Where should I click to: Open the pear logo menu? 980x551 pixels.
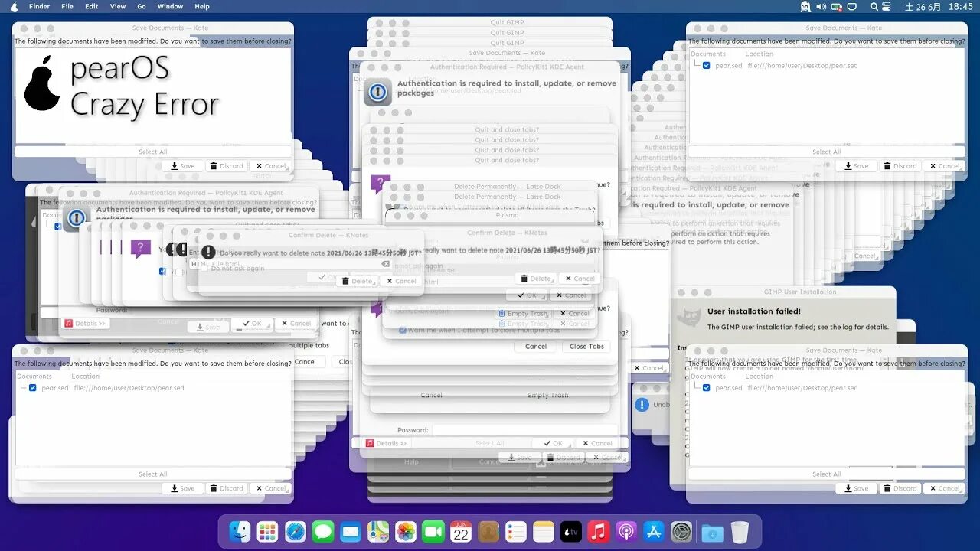[14, 6]
